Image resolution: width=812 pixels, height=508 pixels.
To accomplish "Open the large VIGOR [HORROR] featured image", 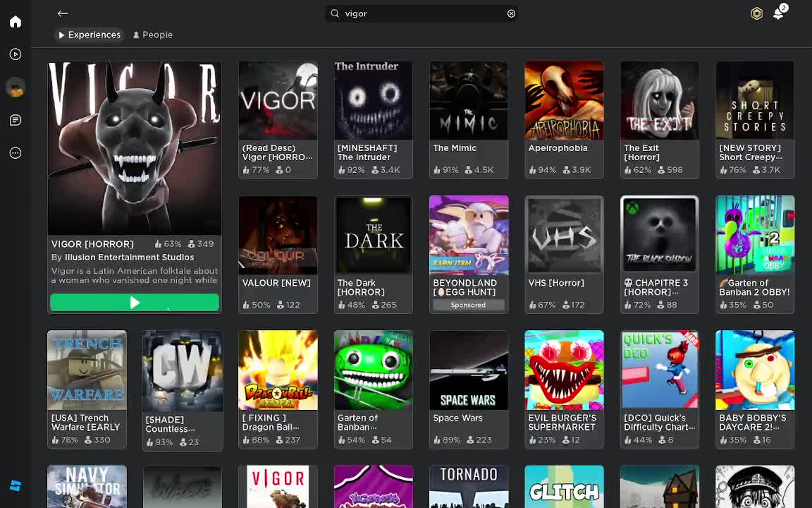I will coord(135,148).
